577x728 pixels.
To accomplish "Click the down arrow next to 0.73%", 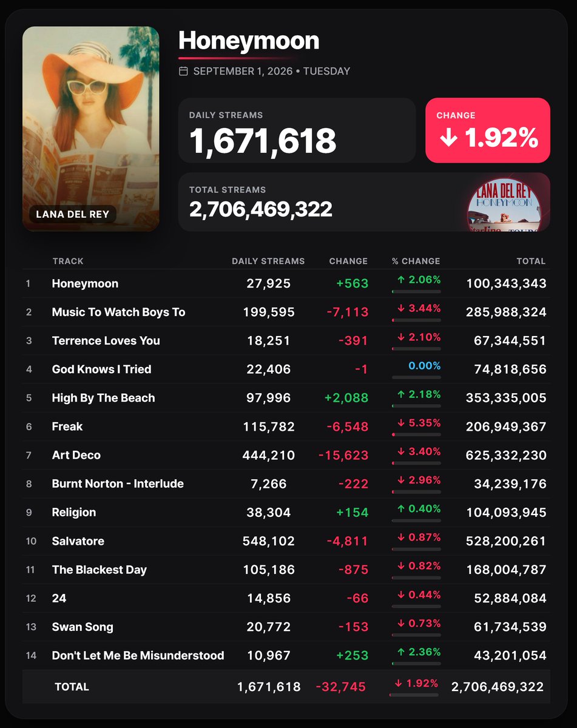I will tap(400, 623).
